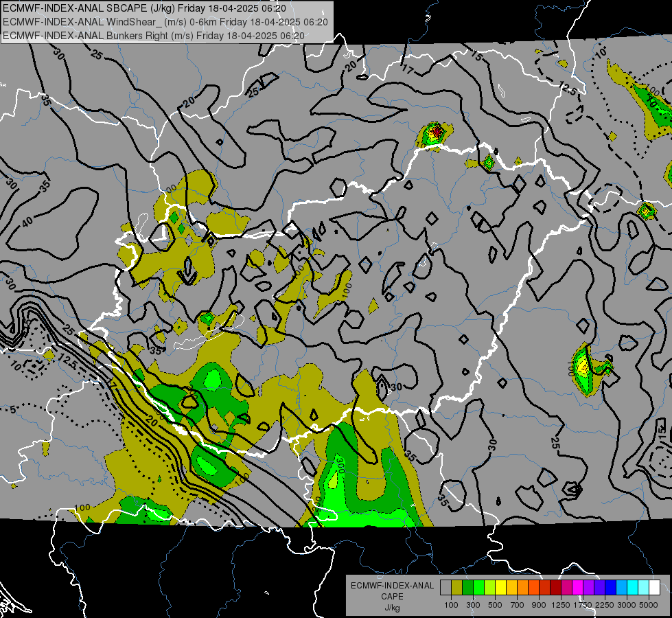Image resolution: width=672 pixels, height=618 pixels.
Task: Select the white swatch in the CAPE legend
Action: point(655,588)
